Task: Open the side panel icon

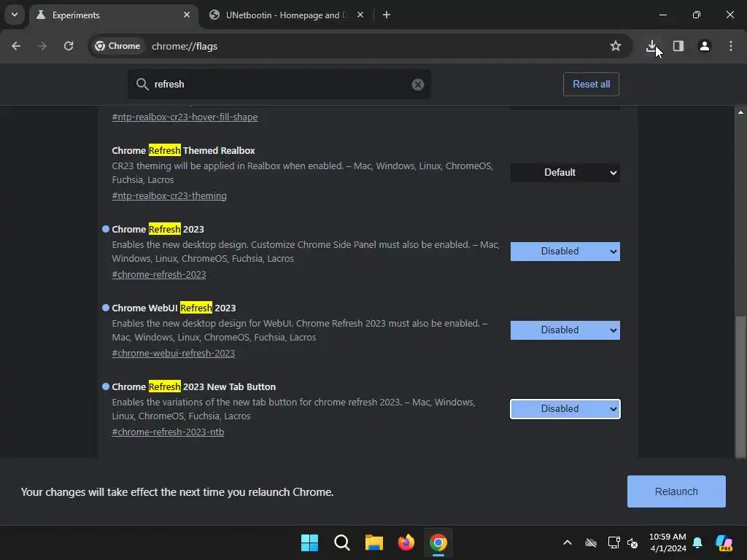Action: tap(678, 46)
